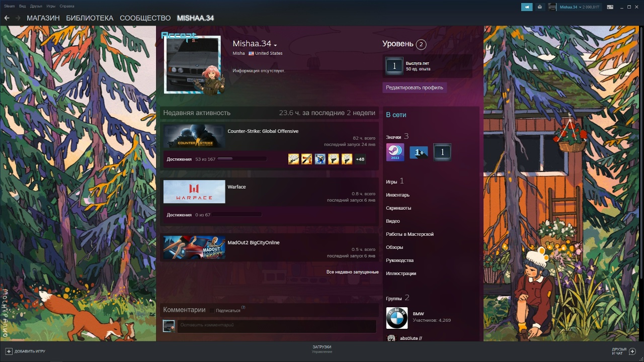This screenshot has height=362, width=644.
Task: Click the back navigation arrow
Action: pos(7,18)
